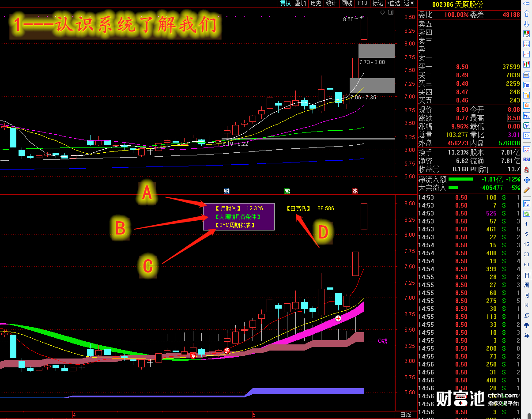
Task: Toggle the 复权 price adjustment option
Action: (286, 3)
